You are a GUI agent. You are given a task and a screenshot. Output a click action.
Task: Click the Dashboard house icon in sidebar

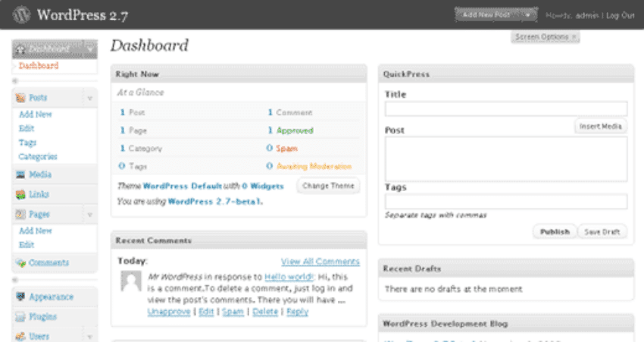coord(20,49)
